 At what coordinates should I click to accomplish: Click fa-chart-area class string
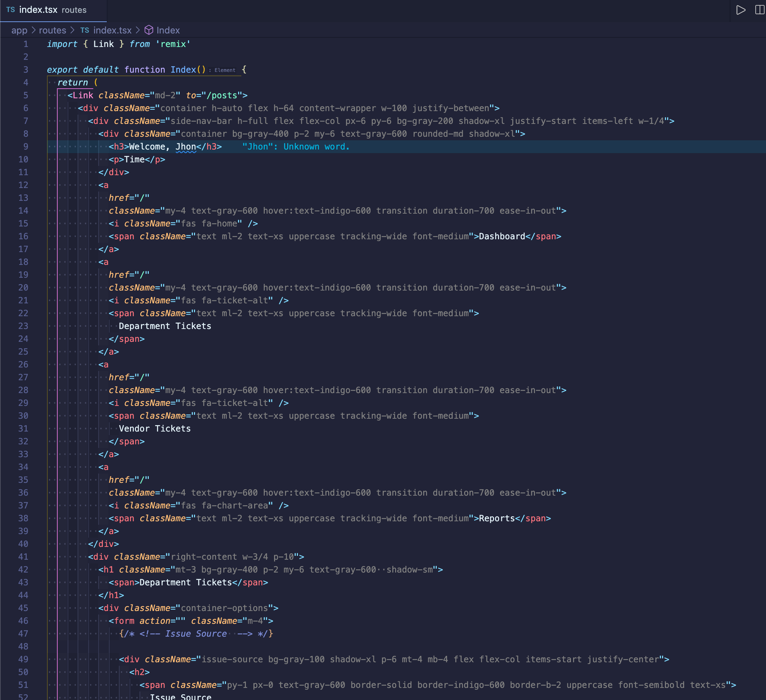coord(235,506)
